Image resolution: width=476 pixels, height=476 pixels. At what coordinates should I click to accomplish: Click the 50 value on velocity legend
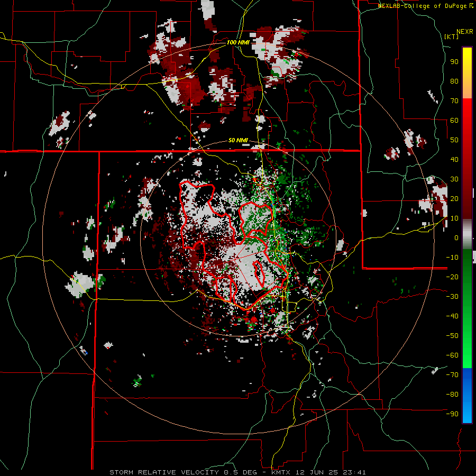tap(454, 140)
